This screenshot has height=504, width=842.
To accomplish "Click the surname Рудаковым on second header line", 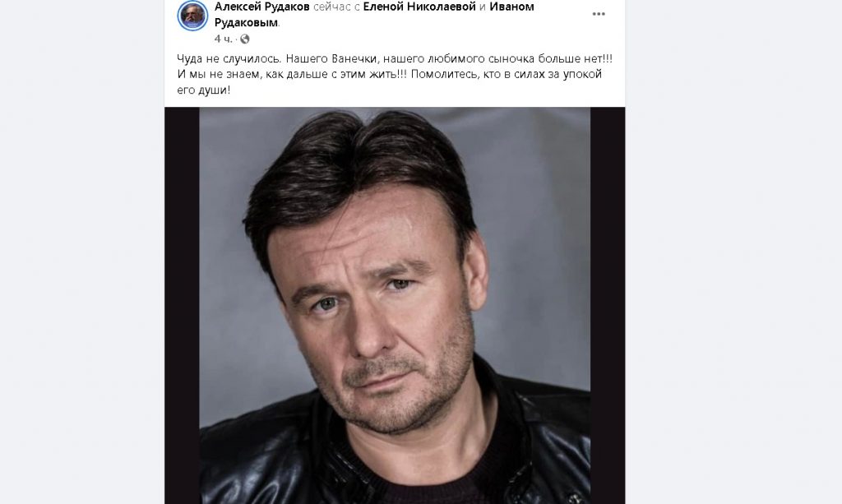I will pyautogui.click(x=246, y=22).
